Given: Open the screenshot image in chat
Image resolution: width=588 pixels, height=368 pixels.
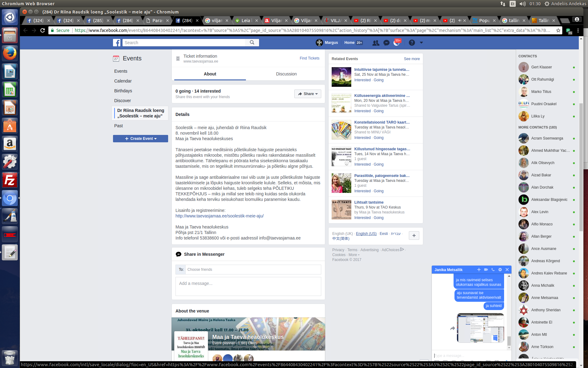Looking at the screenshot, I should click(480, 328).
